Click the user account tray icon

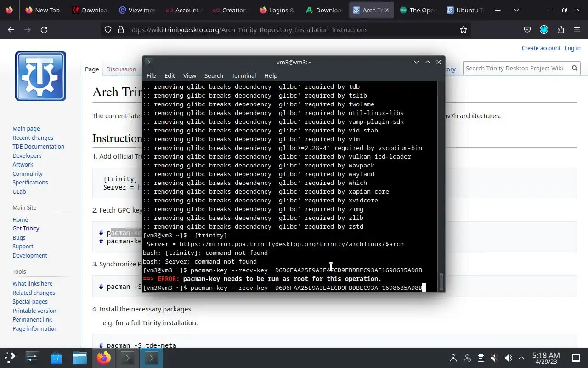coord(453,358)
